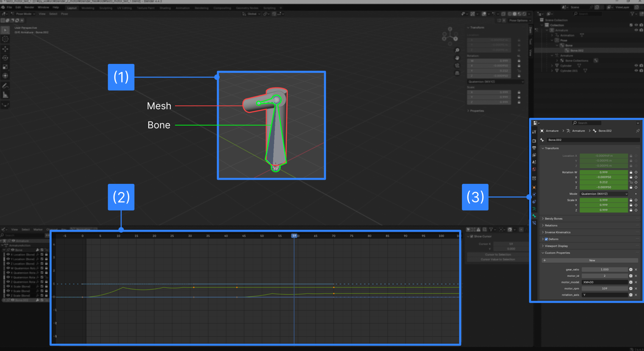644x351 pixels.
Task: Hide the X Location (Bone) channel
Action: pyautogui.click(x=8, y=254)
